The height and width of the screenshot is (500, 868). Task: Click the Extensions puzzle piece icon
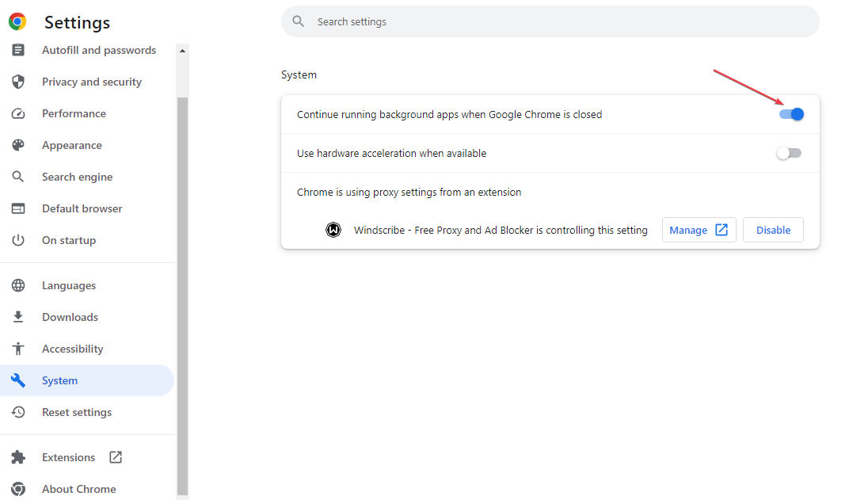tap(18, 456)
